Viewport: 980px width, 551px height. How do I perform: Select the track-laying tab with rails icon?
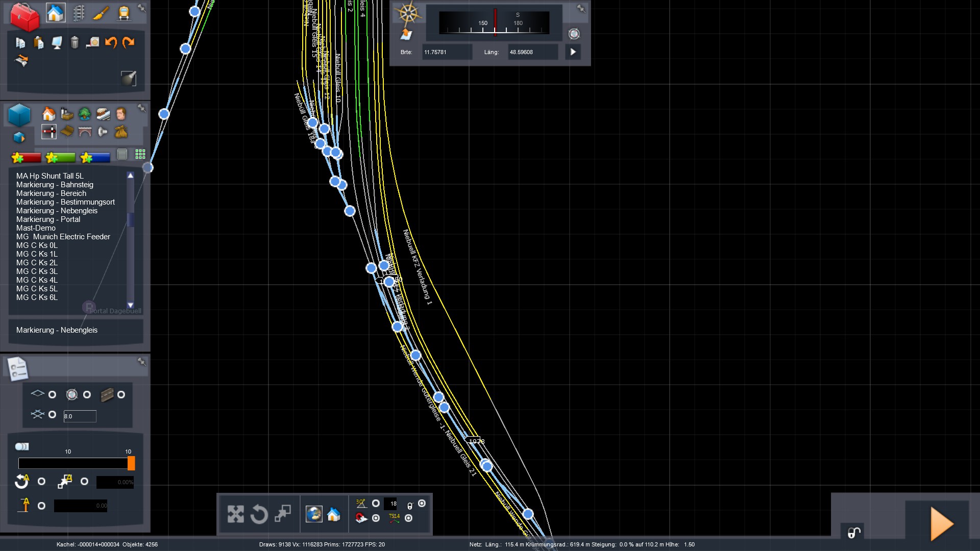[79, 13]
